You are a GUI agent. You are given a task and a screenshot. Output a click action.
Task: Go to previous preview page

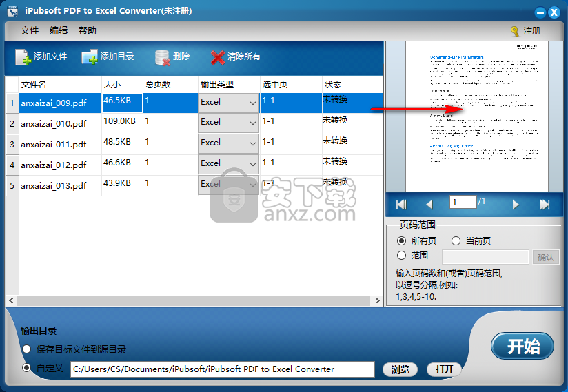(x=429, y=205)
